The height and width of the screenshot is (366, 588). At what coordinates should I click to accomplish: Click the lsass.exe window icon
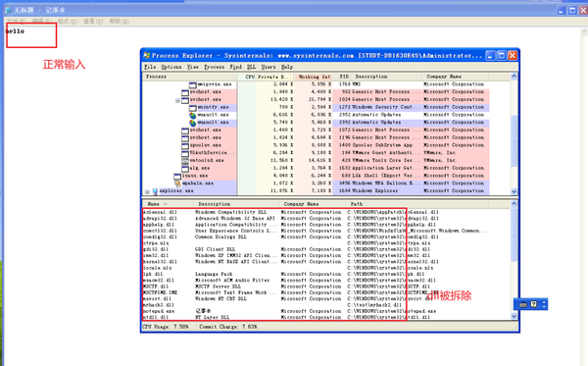click(x=177, y=176)
